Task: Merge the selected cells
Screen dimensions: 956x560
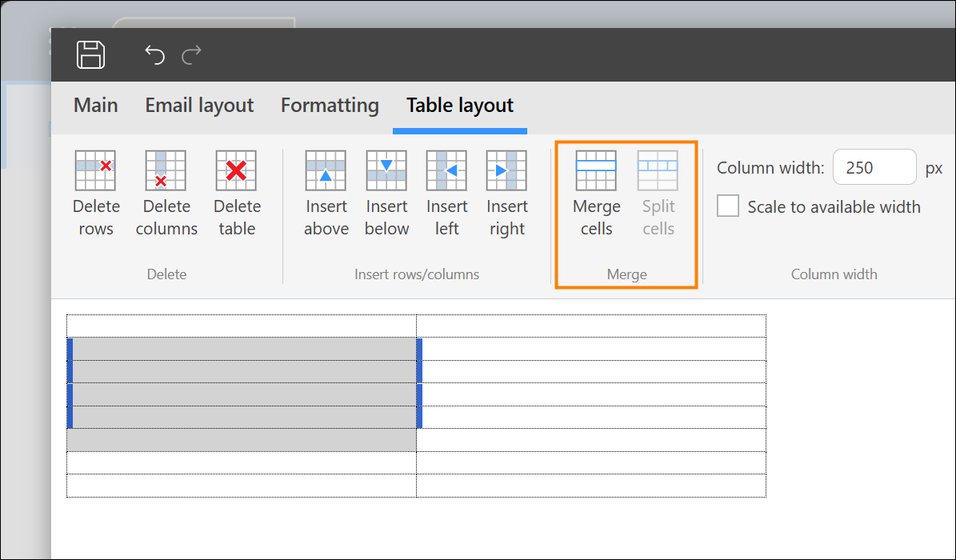Action: pyautogui.click(x=596, y=194)
